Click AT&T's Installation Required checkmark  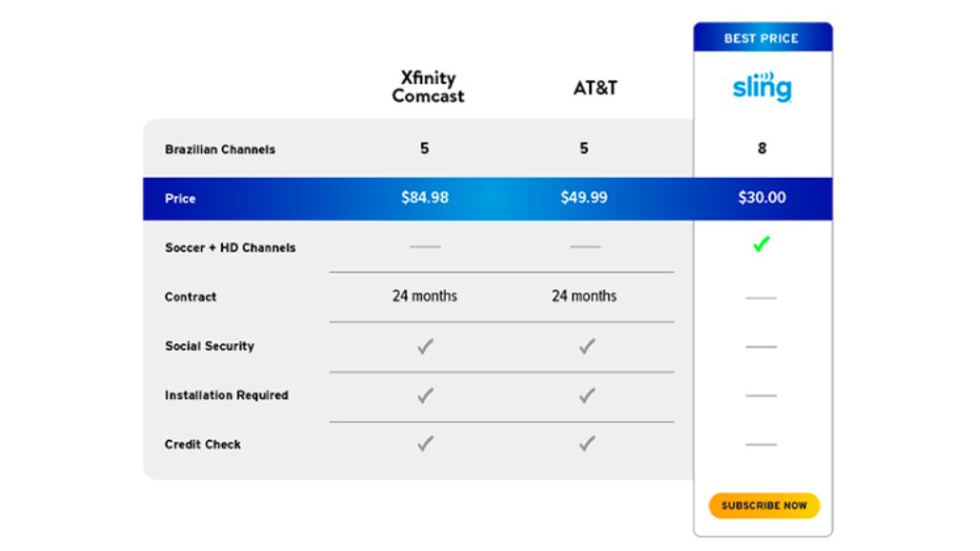587,395
